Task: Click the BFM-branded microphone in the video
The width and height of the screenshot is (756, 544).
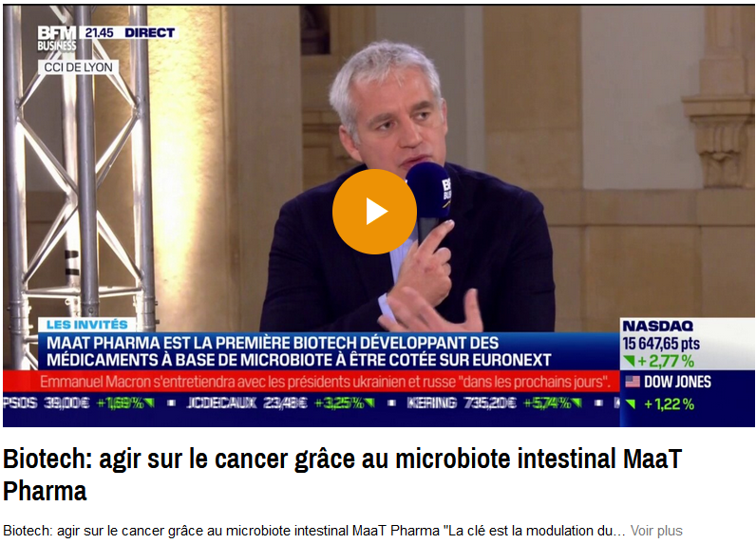Action: pyautogui.click(x=428, y=202)
